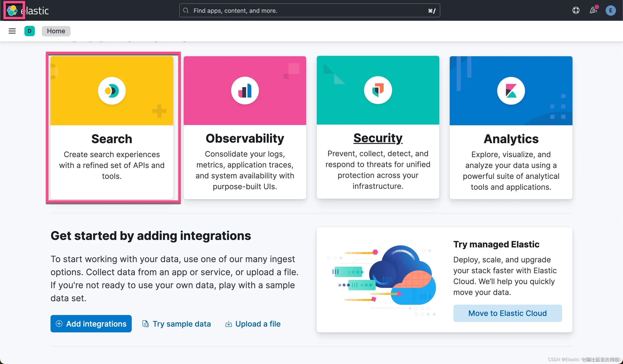Open the Analytics card title

(511, 139)
